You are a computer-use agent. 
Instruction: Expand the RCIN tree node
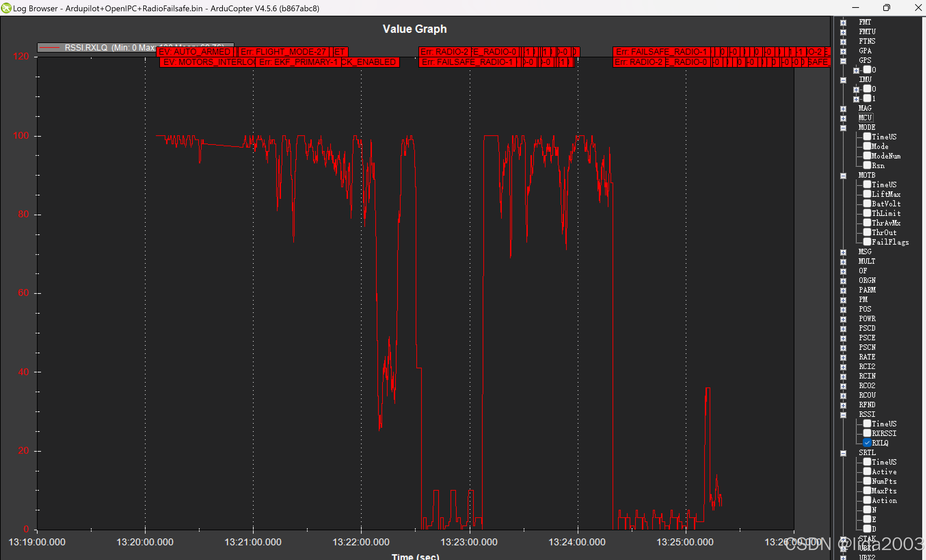843,376
